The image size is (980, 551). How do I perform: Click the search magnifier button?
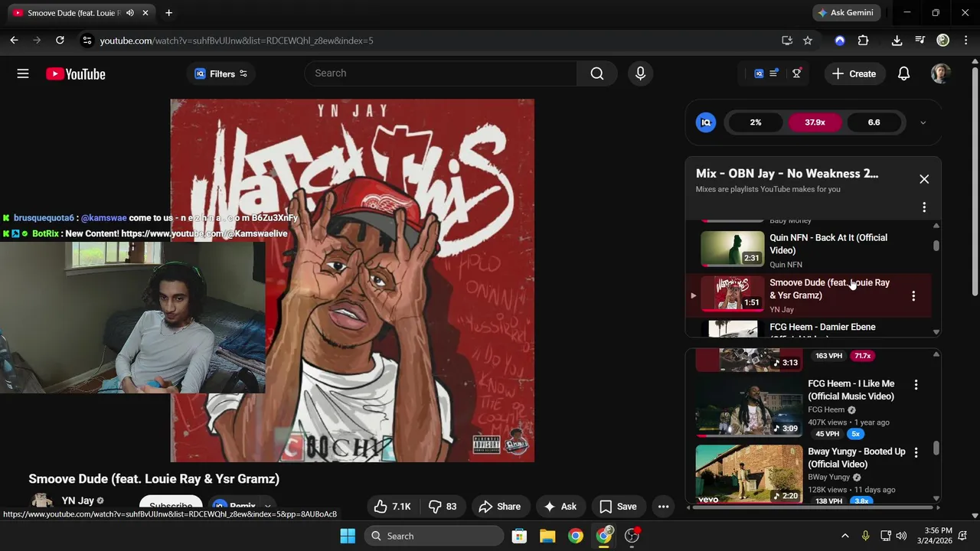597,73
